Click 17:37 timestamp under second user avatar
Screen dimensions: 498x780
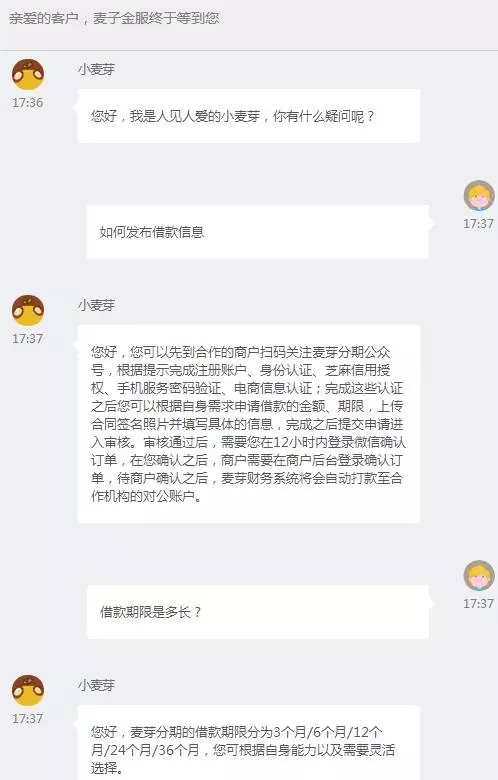coord(479,604)
